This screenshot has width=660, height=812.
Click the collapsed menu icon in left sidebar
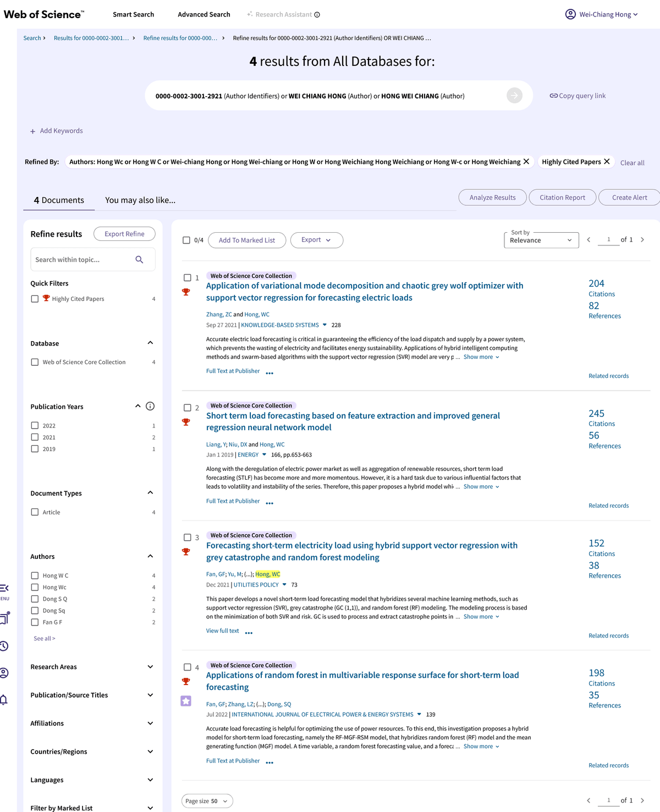tap(4, 588)
